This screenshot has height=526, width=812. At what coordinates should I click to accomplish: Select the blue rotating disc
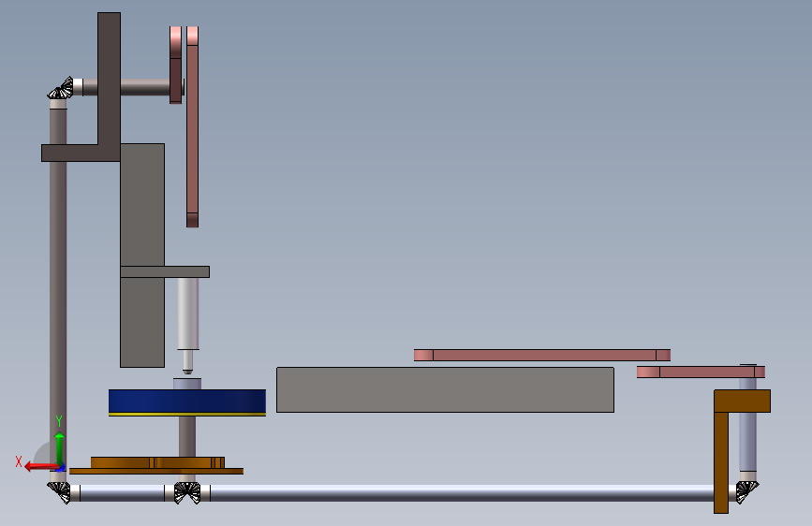(187, 402)
